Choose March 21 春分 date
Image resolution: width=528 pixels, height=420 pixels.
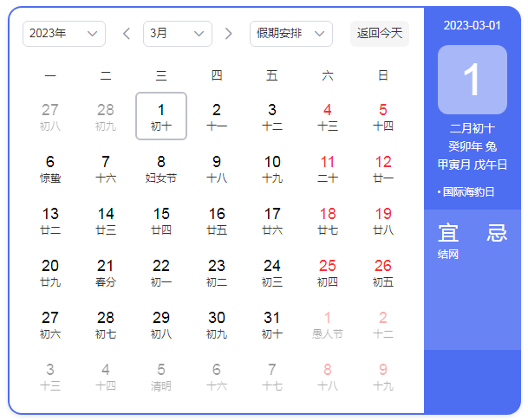(106, 272)
